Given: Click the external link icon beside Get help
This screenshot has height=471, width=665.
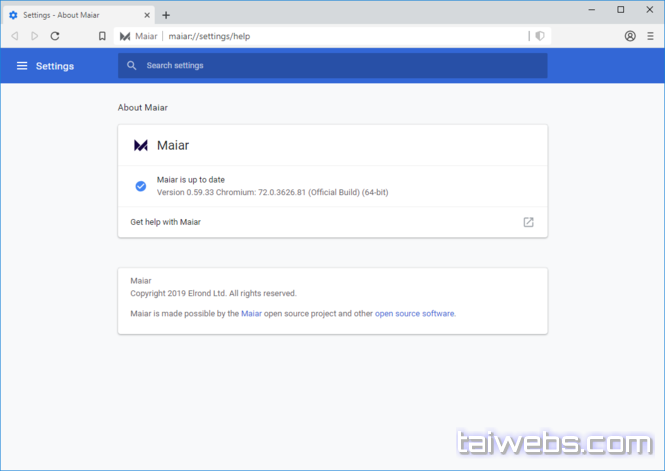Looking at the screenshot, I should (x=528, y=222).
